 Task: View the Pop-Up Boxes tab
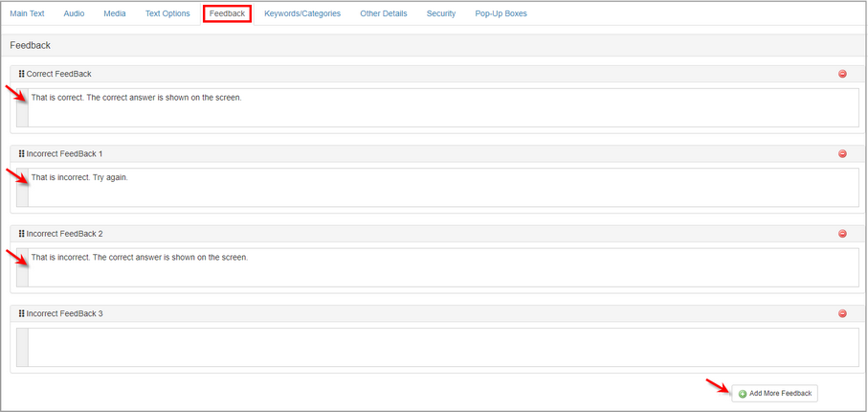[501, 13]
